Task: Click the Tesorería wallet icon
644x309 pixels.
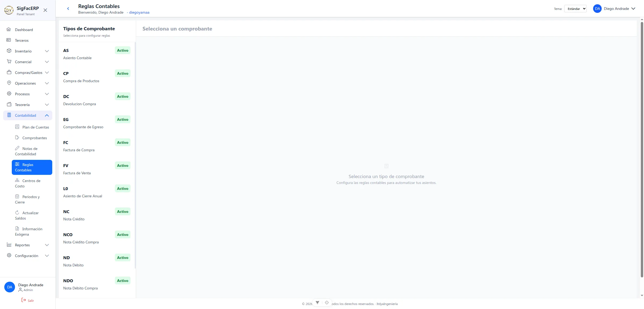Action: click(9, 104)
